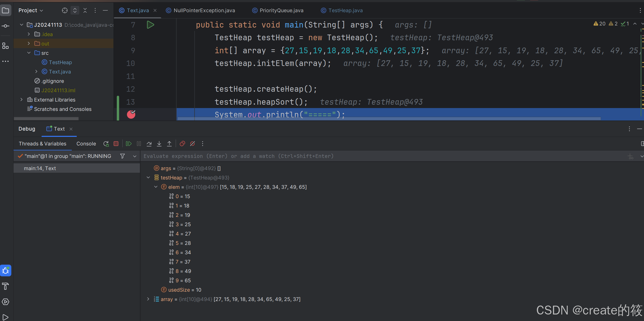Click the Rerun debug session icon
Viewport: 644px width, 321px height.
click(x=106, y=144)
